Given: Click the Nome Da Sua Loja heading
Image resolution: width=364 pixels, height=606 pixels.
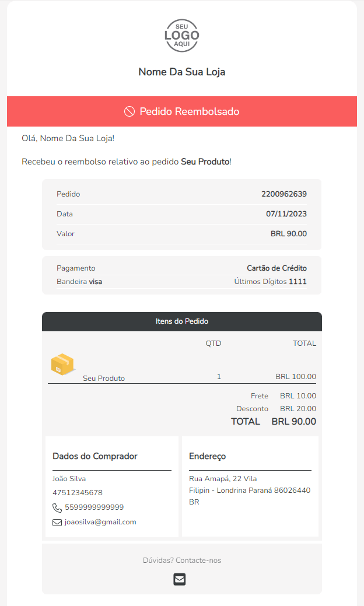Looking at the screenshot, I should pos(182,72).
